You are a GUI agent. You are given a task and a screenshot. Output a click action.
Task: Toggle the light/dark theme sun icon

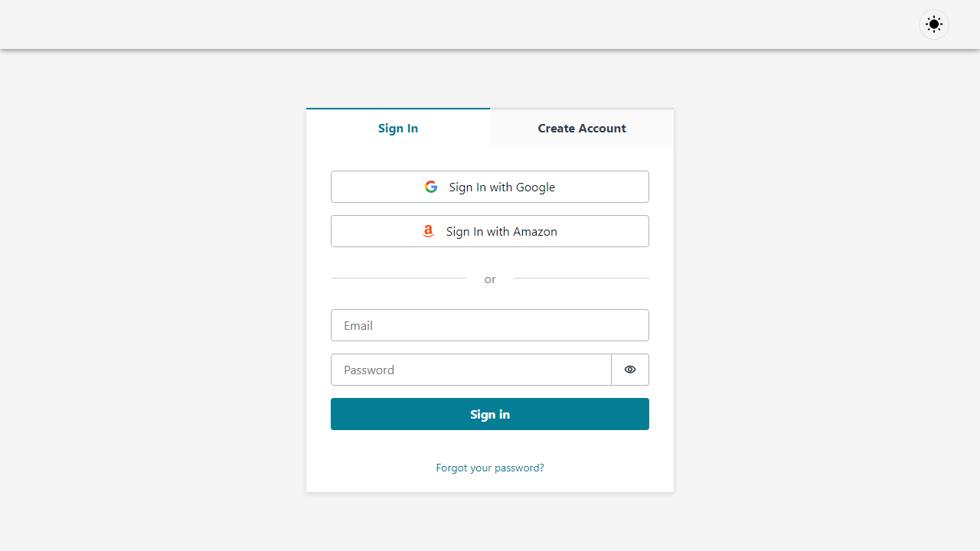click(934, 24)
